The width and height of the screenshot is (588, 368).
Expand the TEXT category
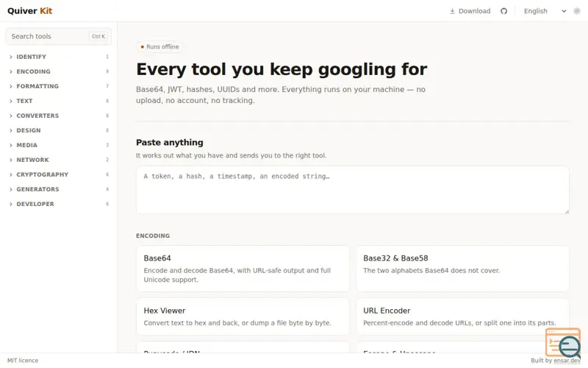59,101
